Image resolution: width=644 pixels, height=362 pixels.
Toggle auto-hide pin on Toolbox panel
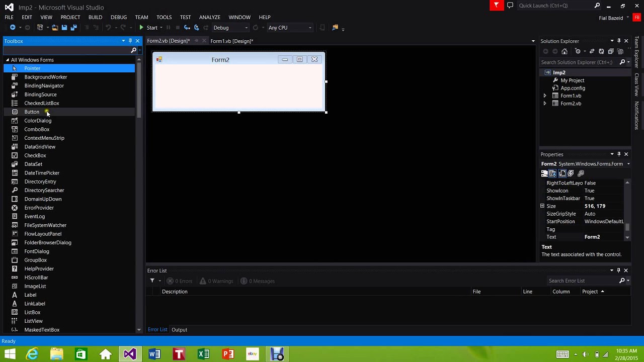coord(130,41)
